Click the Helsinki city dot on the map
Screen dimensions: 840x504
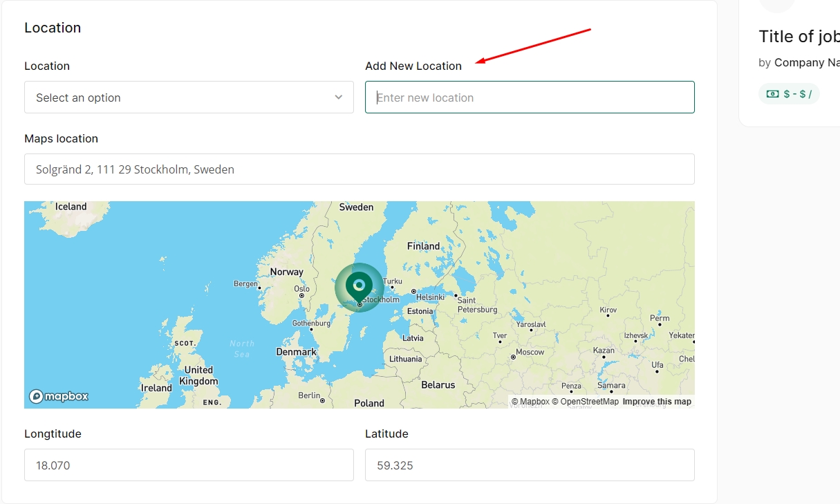(413, 292)
